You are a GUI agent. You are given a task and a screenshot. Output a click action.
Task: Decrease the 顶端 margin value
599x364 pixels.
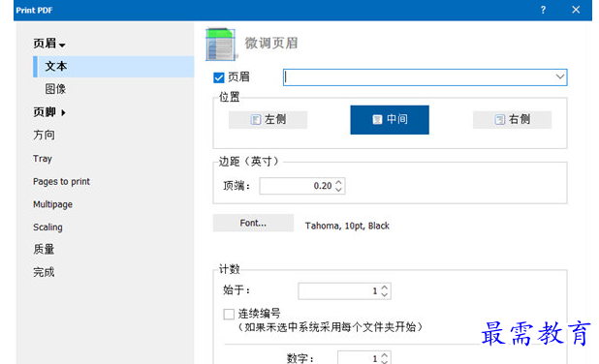(x=338, y=189)
